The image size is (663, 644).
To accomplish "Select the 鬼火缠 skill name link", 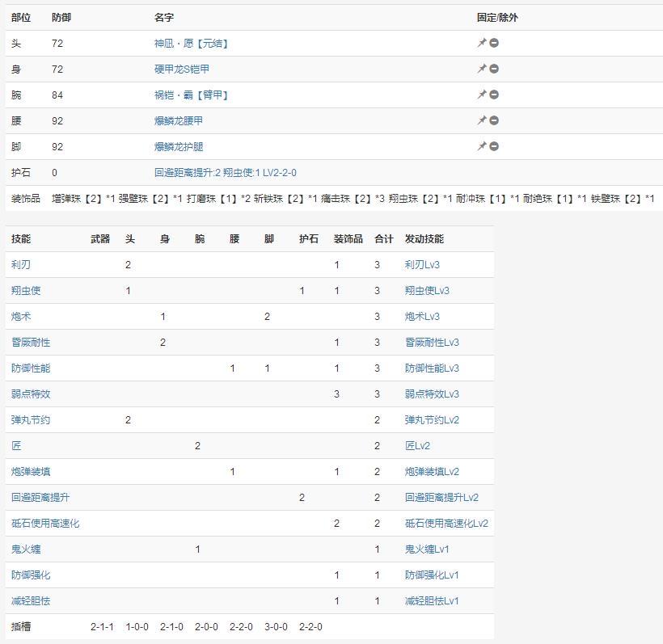I will [x=26, y=549].
